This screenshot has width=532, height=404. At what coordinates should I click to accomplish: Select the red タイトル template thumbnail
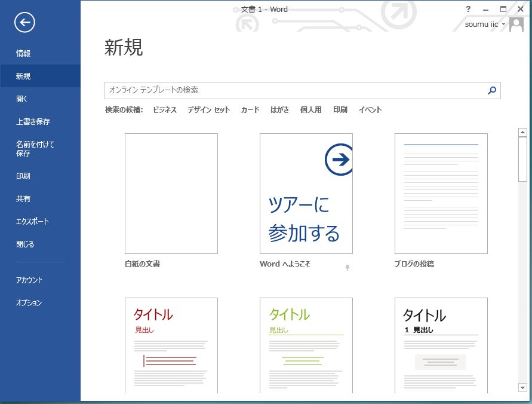[x=171, y=345]
